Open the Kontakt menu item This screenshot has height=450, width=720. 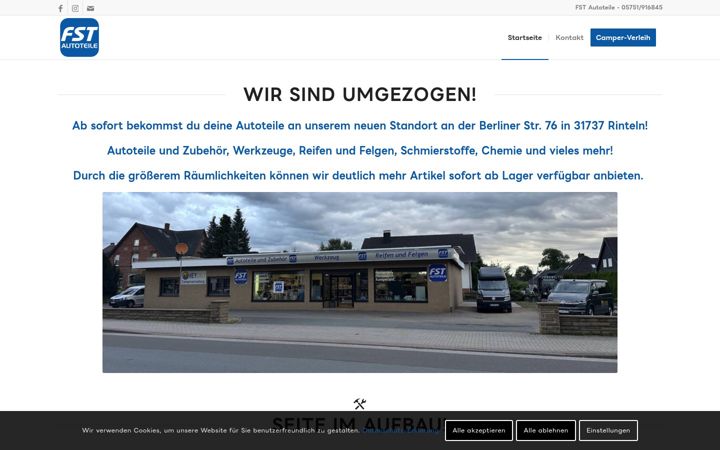569,38
